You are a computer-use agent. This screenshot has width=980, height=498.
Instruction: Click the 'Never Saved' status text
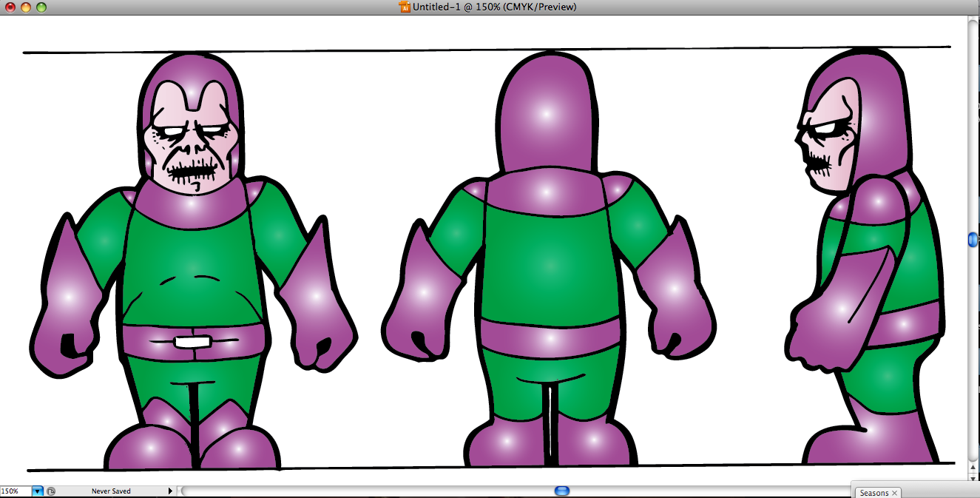pos(111,491)
